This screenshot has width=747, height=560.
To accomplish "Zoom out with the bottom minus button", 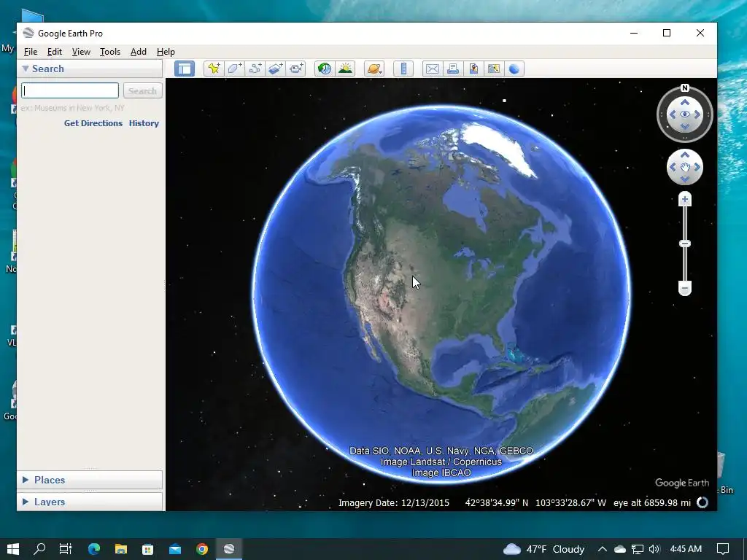I will [x=684, y=288].
